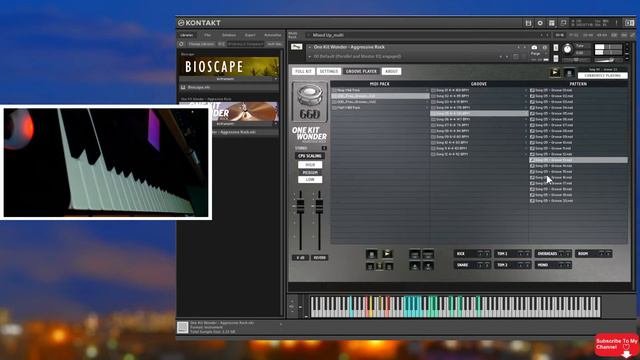Adjust the left volume fader

[x=300, y=206]
